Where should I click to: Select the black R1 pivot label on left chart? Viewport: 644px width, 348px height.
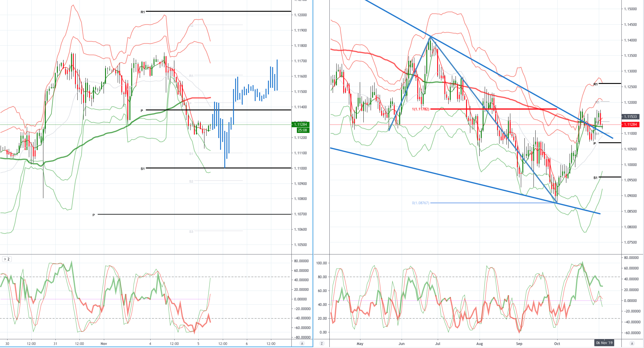(143, 12)
